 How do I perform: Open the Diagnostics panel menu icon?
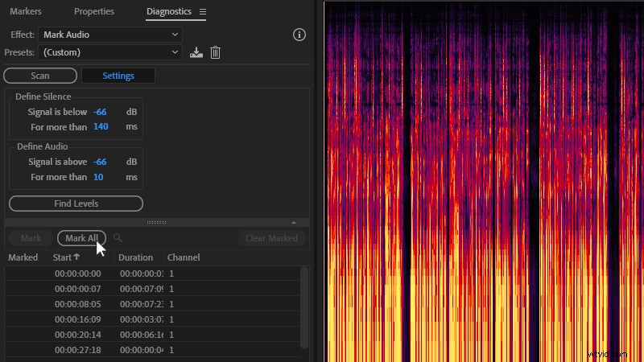pyautogui.click(x=203, y=11)
